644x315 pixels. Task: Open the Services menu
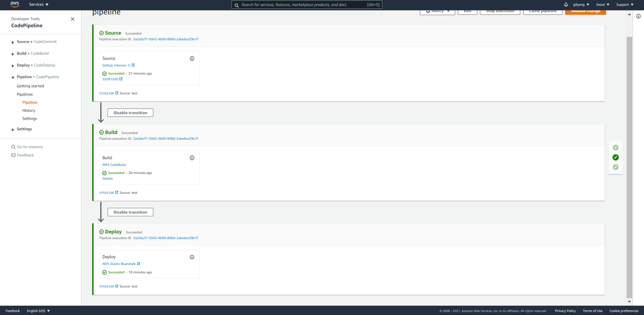[39, 5]
